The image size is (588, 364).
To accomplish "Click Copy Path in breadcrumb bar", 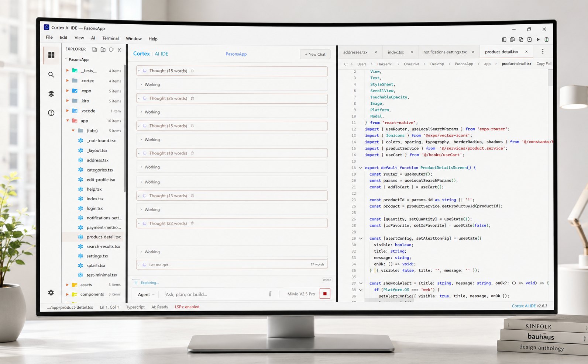I will pyautogui.click(x=544, y=63).
